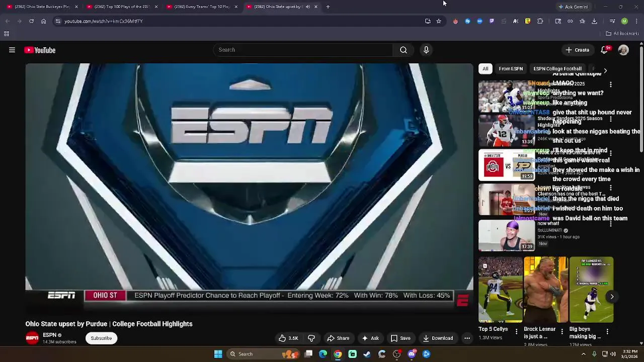Open the Shedeur Sanders 13:39 thumbnail
Image resolution: width=644 pixels, height=362 pixels.
507,130
